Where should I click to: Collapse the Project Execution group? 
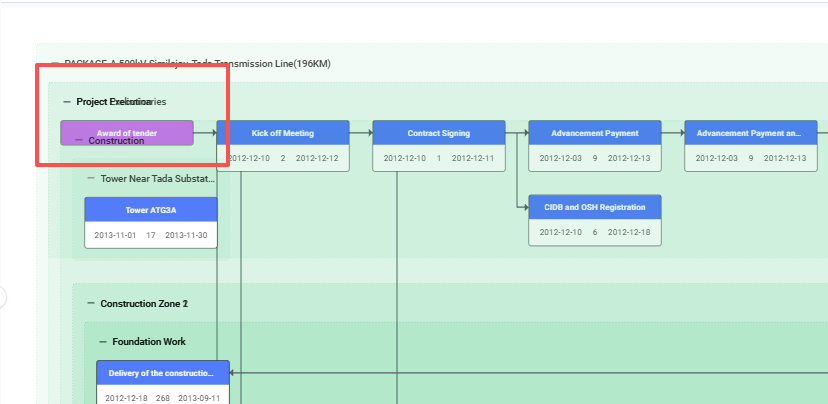(x=67, y=102)
